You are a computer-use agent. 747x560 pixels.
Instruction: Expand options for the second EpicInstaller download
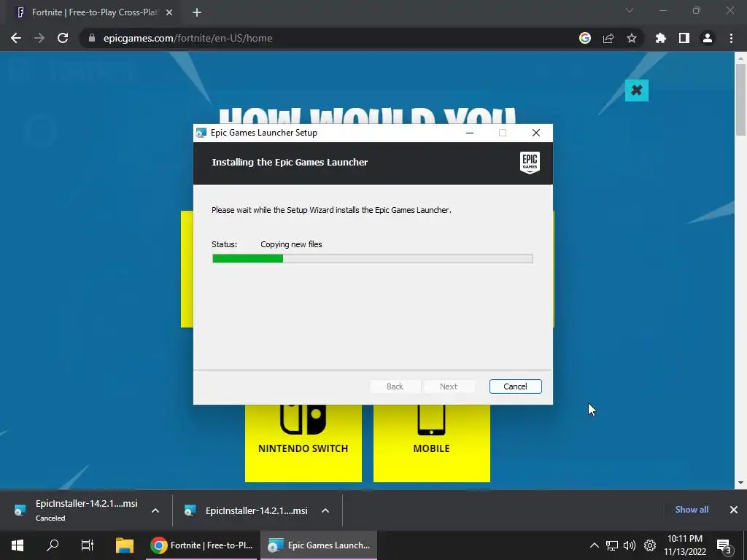(325, 510)
